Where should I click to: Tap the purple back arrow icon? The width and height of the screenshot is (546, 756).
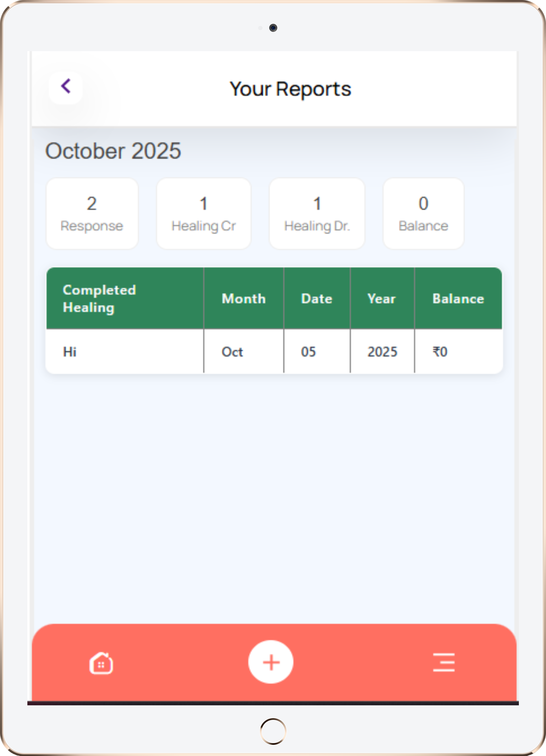66,87
